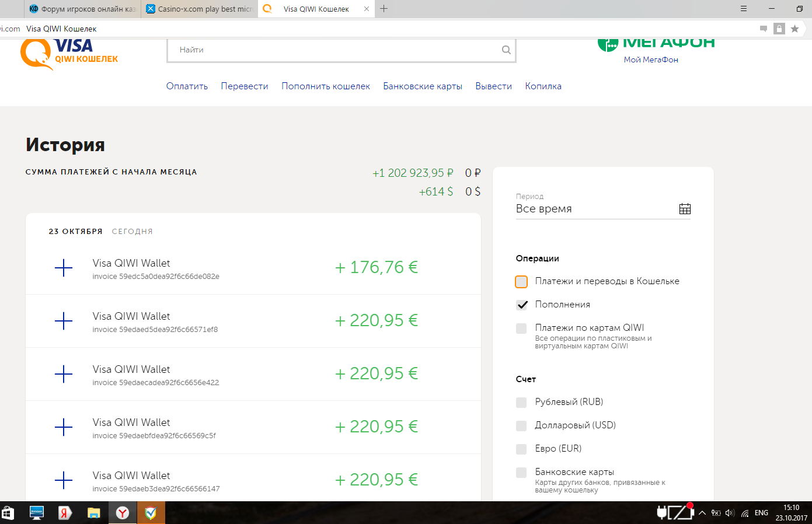The height and width of the screenshot is (524, 812).
Task: Tick the 'Банковские карты' account checkbox
Action: click(x=521, y=472)
